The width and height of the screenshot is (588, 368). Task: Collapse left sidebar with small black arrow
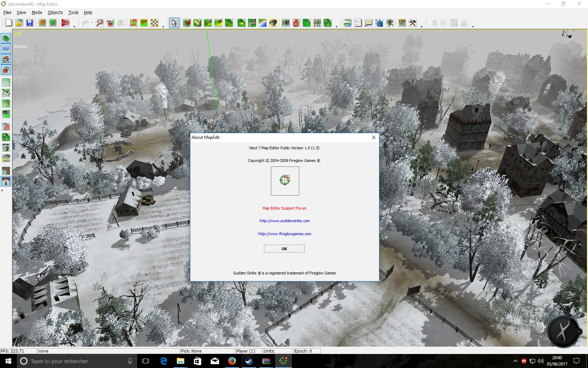[2, 191]
